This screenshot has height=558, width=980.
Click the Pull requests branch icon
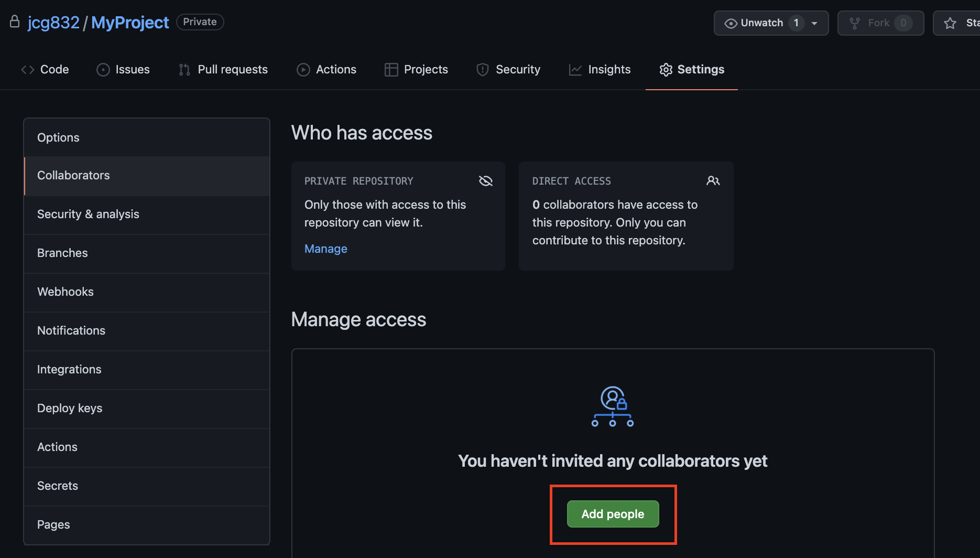184,70
